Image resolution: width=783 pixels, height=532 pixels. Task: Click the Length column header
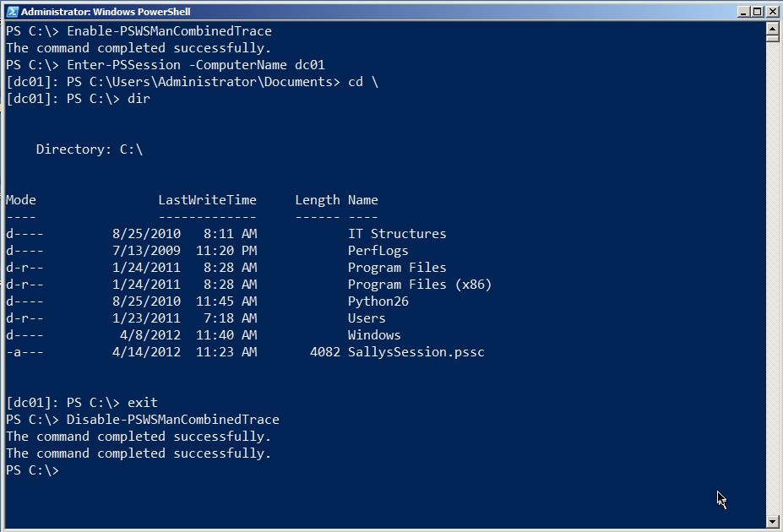click(x=317, y=200)
